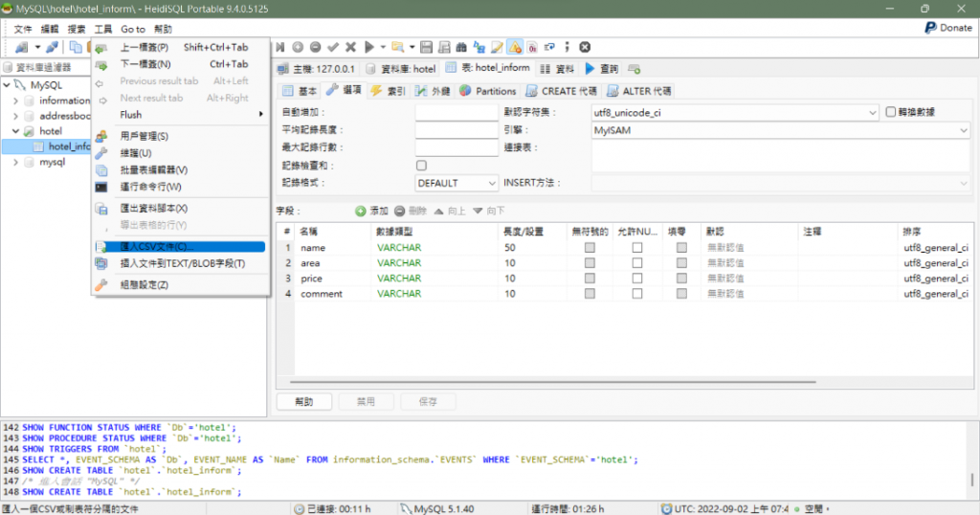
Task: Click the 刪除 field button
Action: coord(411,212)
